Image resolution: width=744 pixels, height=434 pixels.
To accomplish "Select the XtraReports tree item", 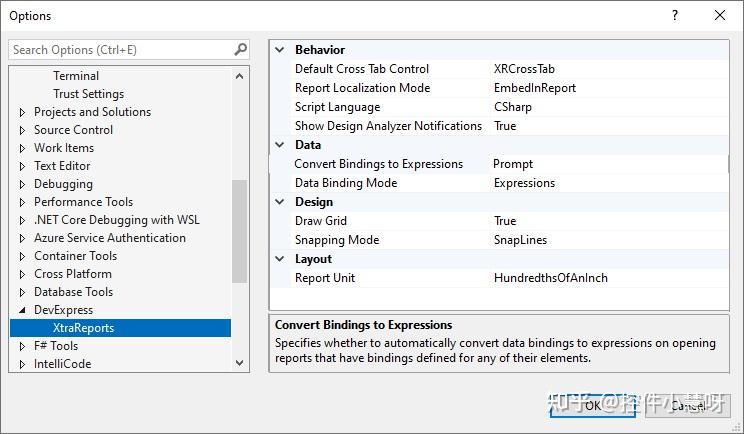I will tap(84, 328).
